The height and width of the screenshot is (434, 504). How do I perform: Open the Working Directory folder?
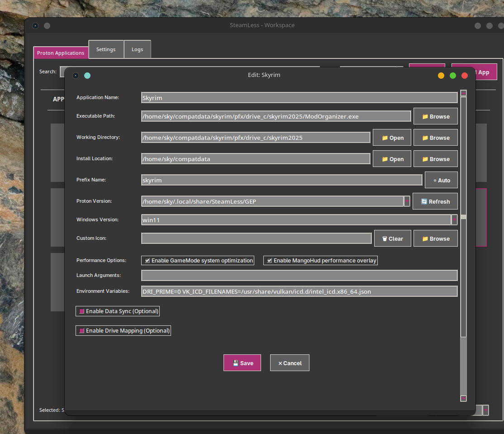392,138
